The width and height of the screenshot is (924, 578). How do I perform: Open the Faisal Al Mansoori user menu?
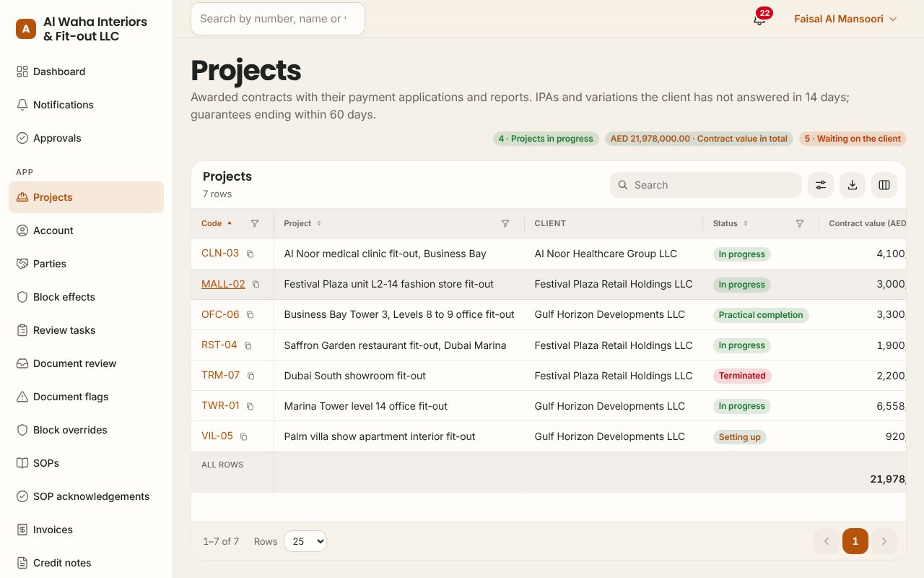point(845,19)
